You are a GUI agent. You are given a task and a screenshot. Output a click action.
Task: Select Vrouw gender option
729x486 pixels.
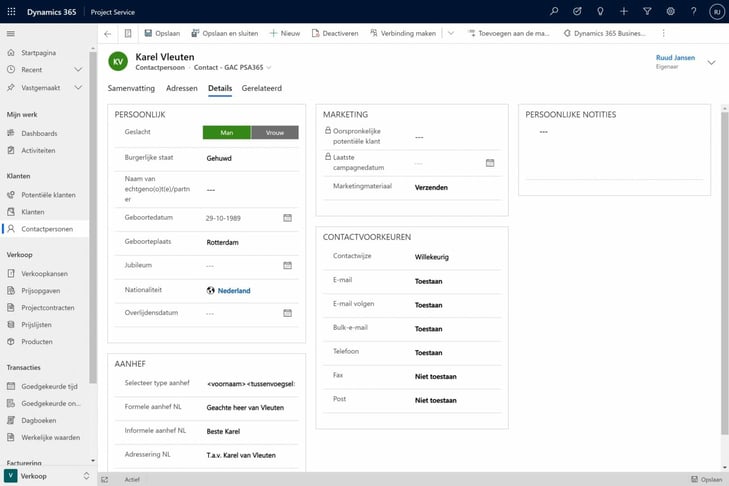275,133
